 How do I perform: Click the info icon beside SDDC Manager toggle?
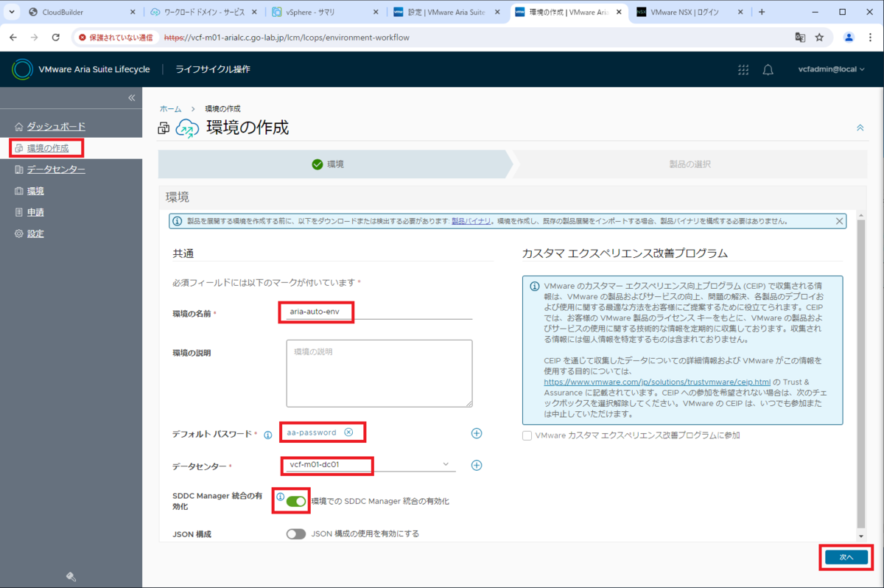tap(280, 497)
